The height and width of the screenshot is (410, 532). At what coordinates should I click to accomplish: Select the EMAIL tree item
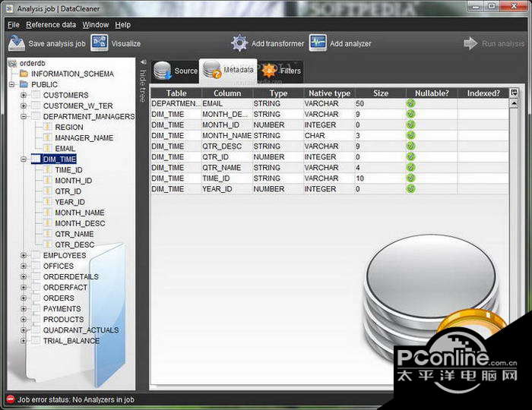(65, 148)
